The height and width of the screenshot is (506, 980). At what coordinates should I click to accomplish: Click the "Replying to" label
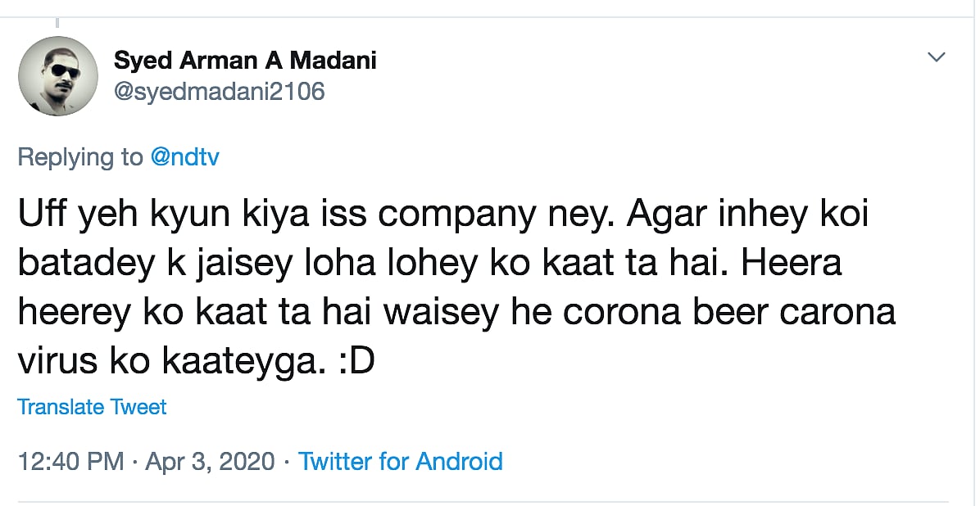(x=80, y=157)
